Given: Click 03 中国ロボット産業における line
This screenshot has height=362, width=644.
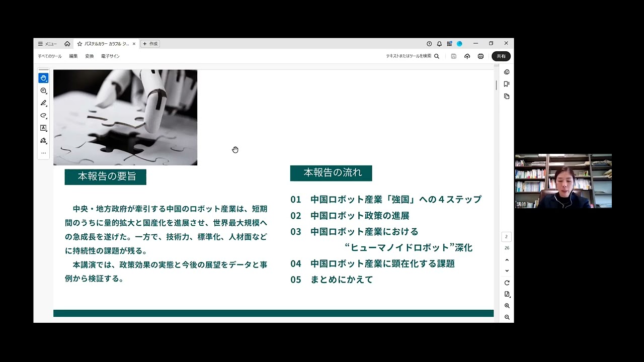Looking at the screenshot, I should point(354,232).
